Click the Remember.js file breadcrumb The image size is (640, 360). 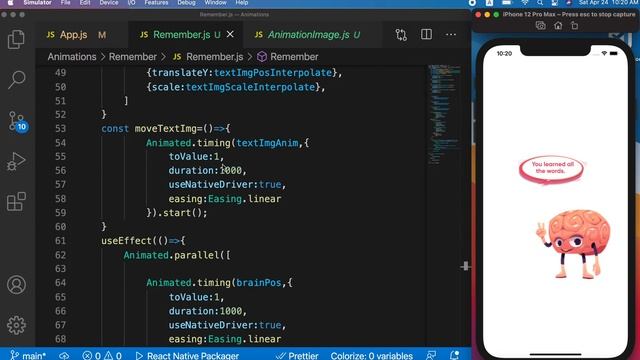(x=208, y=57)
